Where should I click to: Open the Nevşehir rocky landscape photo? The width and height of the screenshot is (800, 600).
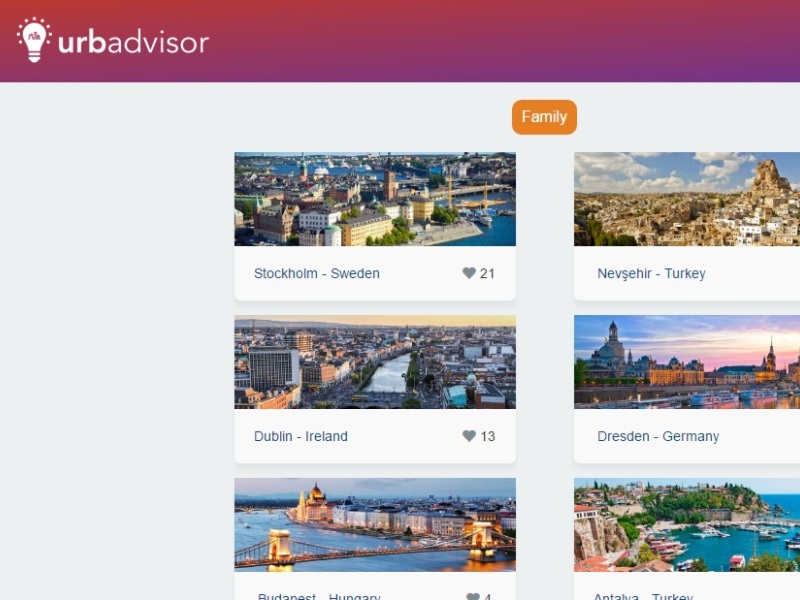[687, 199]
